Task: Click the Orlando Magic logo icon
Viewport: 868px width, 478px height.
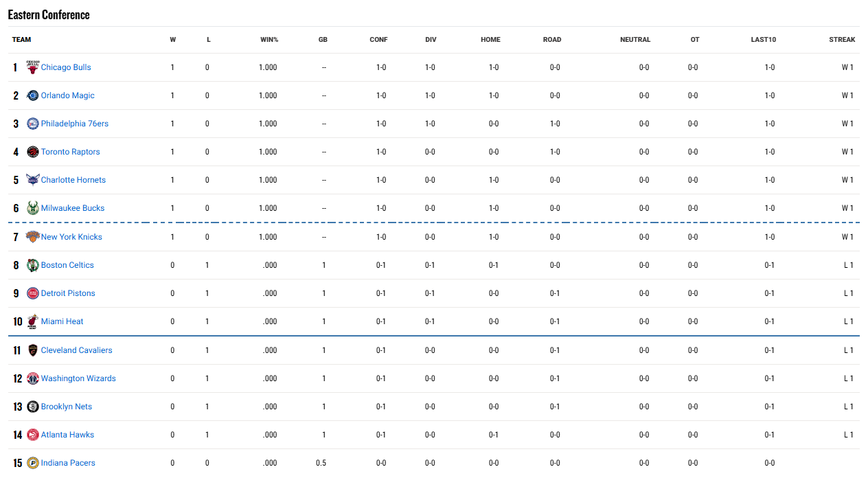Action: click(32, 95)
